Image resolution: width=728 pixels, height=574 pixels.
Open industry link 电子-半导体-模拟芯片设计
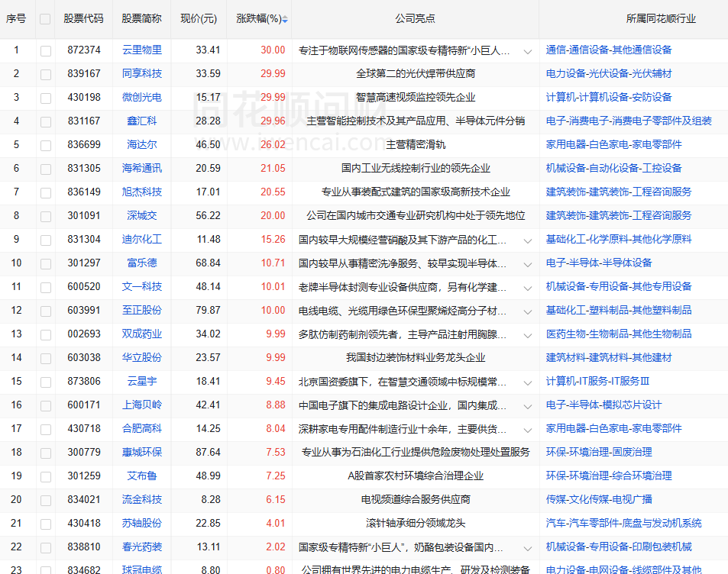[x=603, y=405]
